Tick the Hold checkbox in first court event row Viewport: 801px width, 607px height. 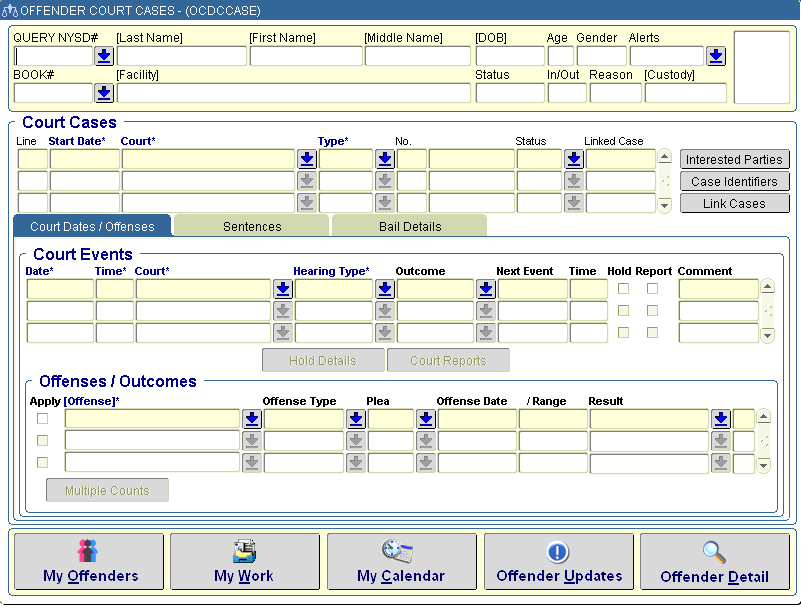point(624,289)
